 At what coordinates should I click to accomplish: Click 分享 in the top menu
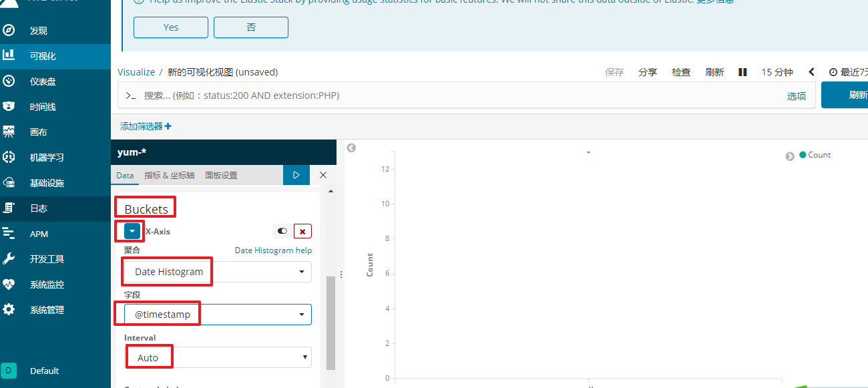(648, 72)
